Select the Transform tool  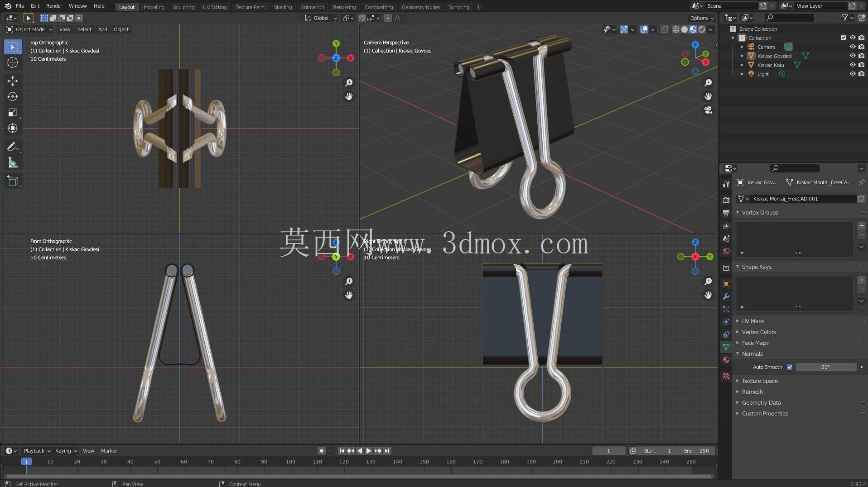[13, 128]
